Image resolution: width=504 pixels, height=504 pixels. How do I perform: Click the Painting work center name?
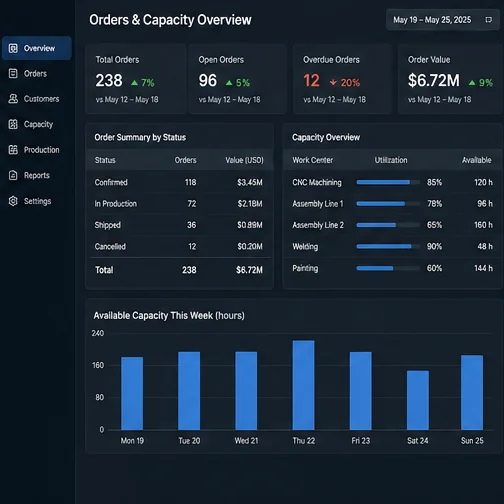305,269
